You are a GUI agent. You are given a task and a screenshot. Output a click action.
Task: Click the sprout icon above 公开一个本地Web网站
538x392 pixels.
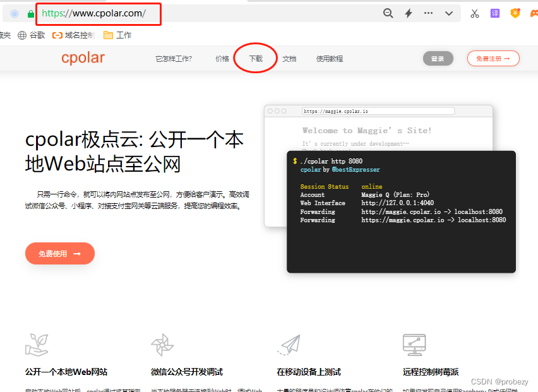(37, 345)
